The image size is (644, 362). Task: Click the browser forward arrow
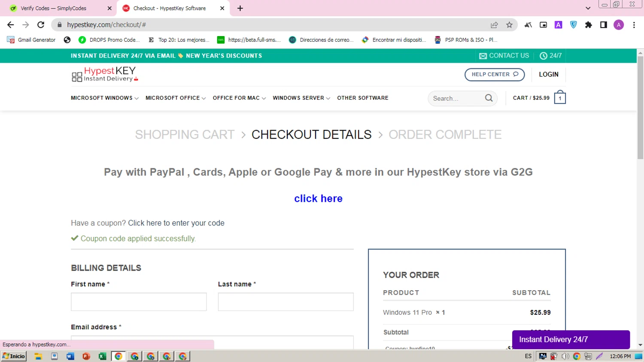26,25
